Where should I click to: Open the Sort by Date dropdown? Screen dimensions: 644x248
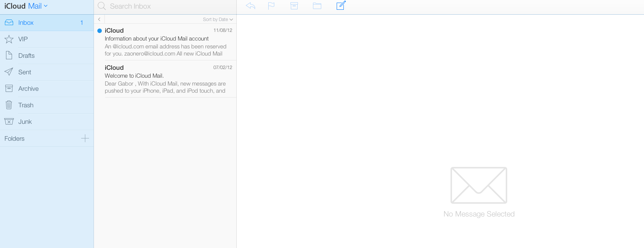[218, 20]
